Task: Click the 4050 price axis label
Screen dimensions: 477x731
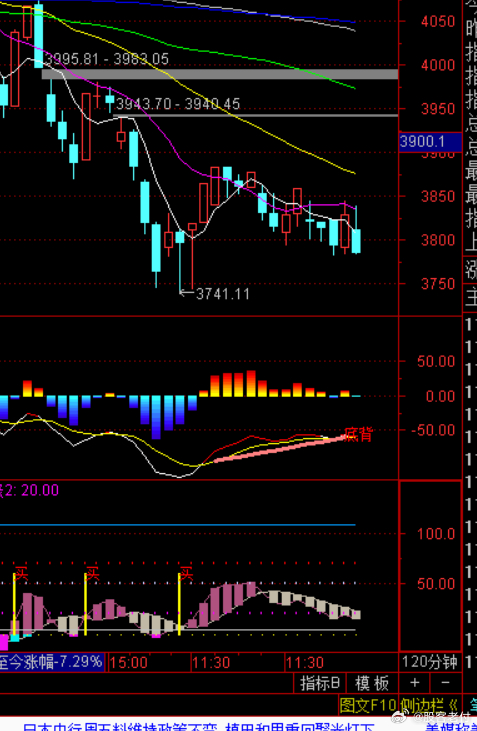Action: 438,21
